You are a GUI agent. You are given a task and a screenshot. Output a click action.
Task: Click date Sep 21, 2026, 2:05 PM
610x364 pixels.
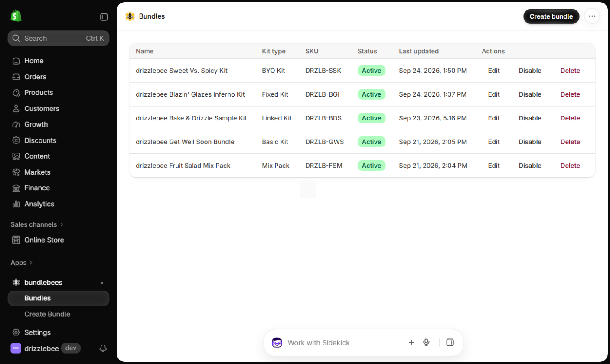433,142
